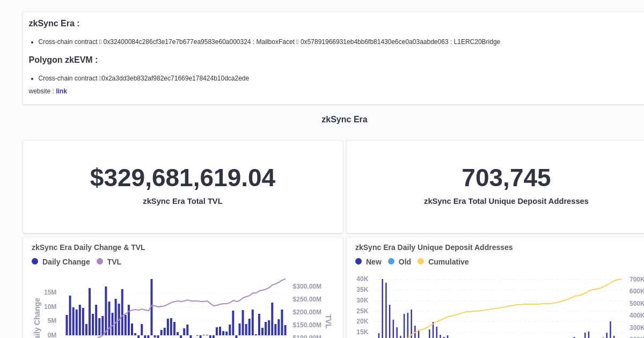
Task: Click the dark blue dot icon beside Daily Change
Action: click(35, 262)
